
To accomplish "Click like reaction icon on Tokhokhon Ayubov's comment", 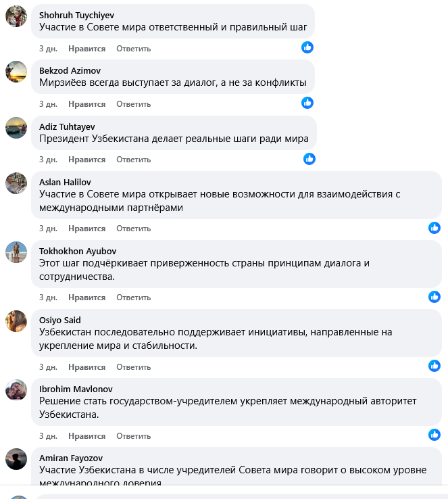I will click(434, 297).
